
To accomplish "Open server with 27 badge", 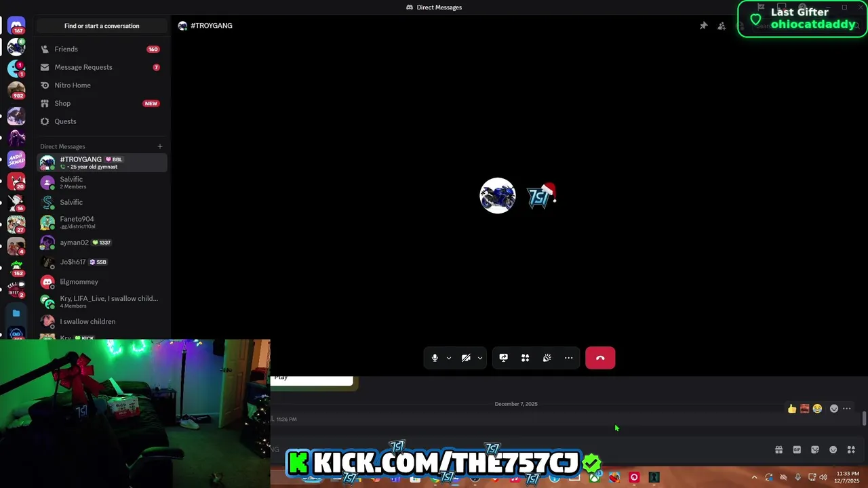I will coord(16,224).
